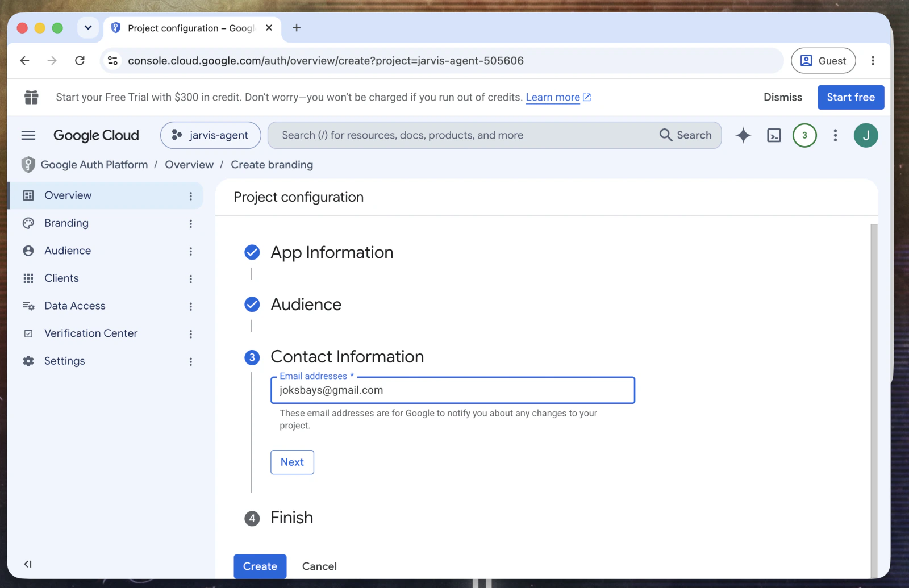
Task: Open Data Access more options menu
Action: pyautogui.click(x=191, y=307)
